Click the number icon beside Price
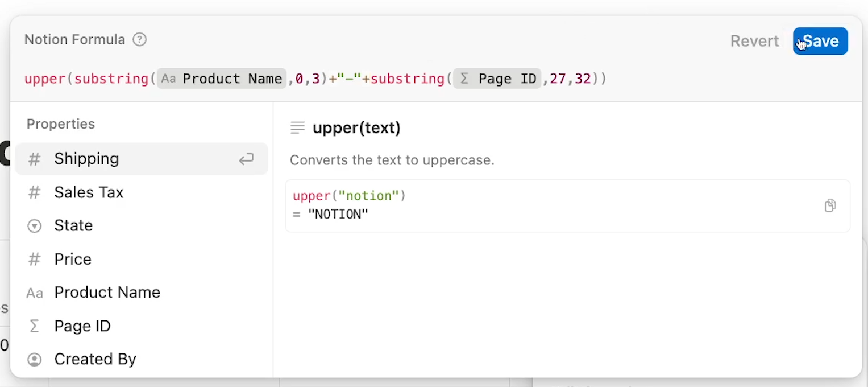The image size is (868, 387). tap(35, 260)
